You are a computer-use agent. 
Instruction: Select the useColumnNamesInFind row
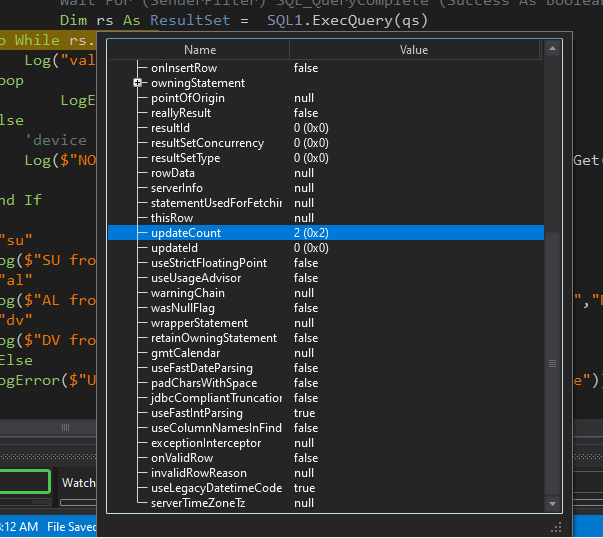(326, 428)
